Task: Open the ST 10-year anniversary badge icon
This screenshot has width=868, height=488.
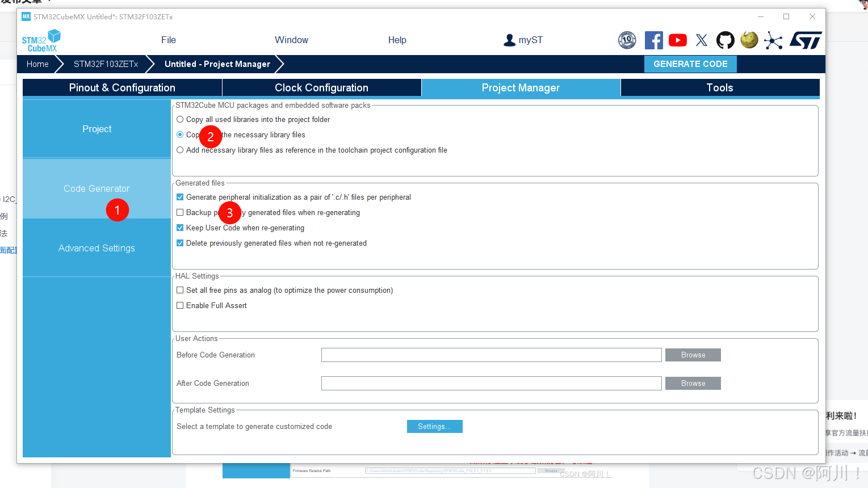Action: [627, 40]
